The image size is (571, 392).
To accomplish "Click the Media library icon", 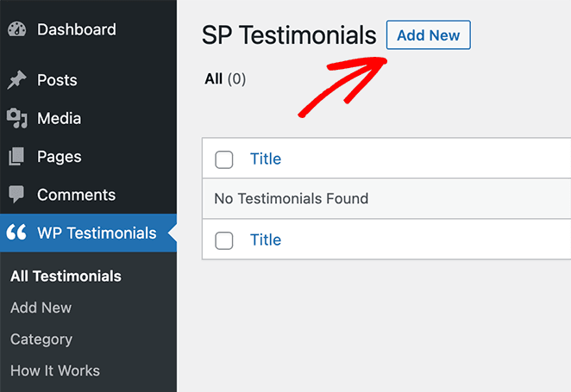I will 16,118.
